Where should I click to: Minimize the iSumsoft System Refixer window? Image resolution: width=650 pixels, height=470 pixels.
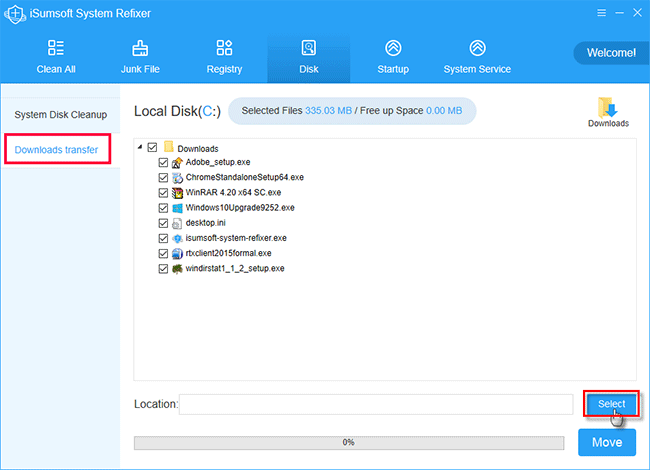coord(619,13)
